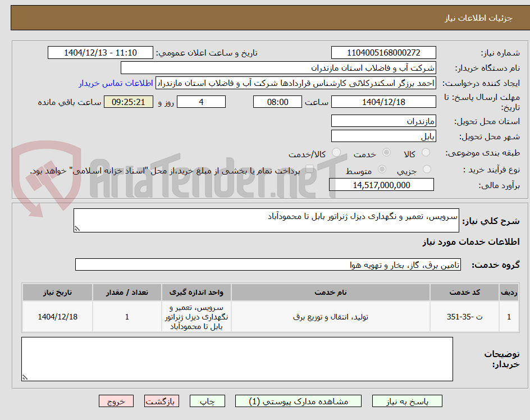
Task: Click the 'اطلاعات خدمات مورد نیاز' section heading
Action: [x=471, y=242]
